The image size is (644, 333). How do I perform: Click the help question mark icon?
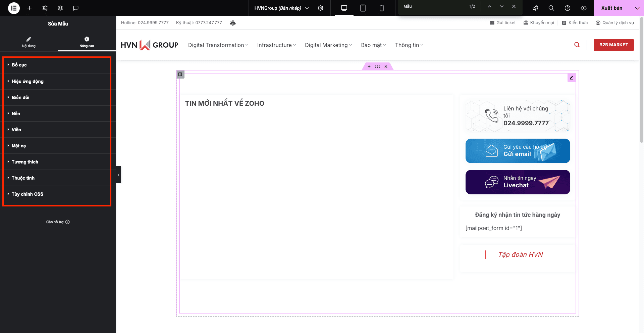(x=567, y=8)
